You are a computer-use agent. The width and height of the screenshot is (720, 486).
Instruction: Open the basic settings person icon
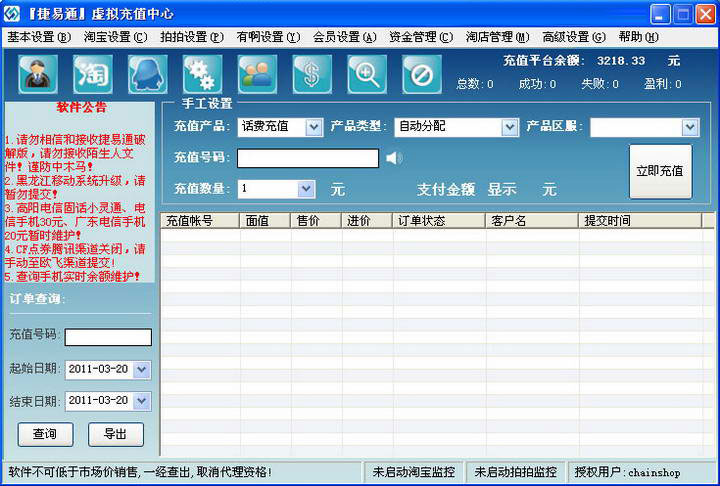pyautogui.click(x=38, y=74)
